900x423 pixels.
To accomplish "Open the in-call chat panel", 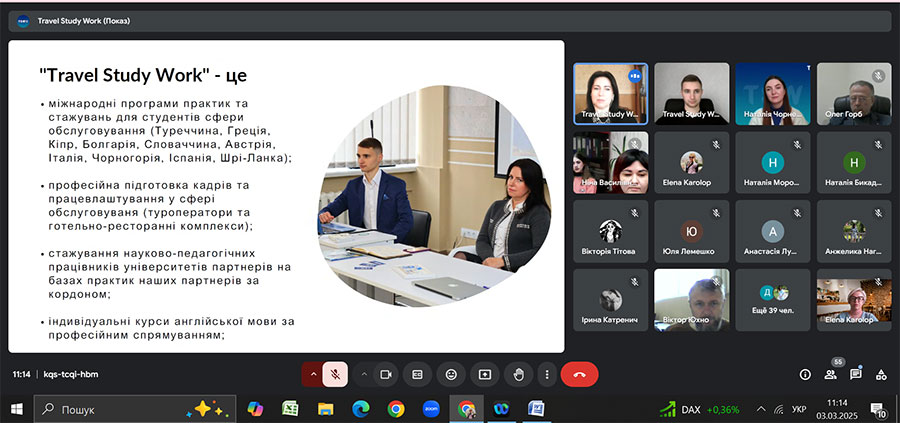I will coord(856,374).
